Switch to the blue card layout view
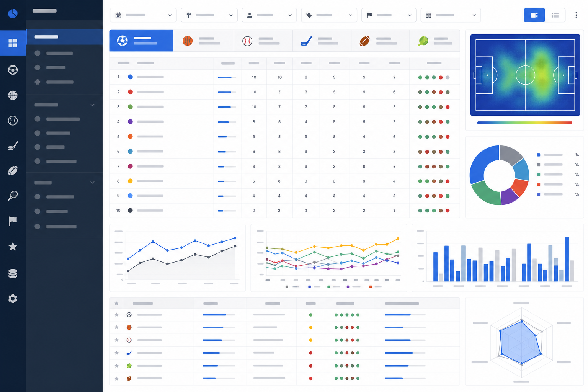The image size is (588, 392). [x=534, y=15]
